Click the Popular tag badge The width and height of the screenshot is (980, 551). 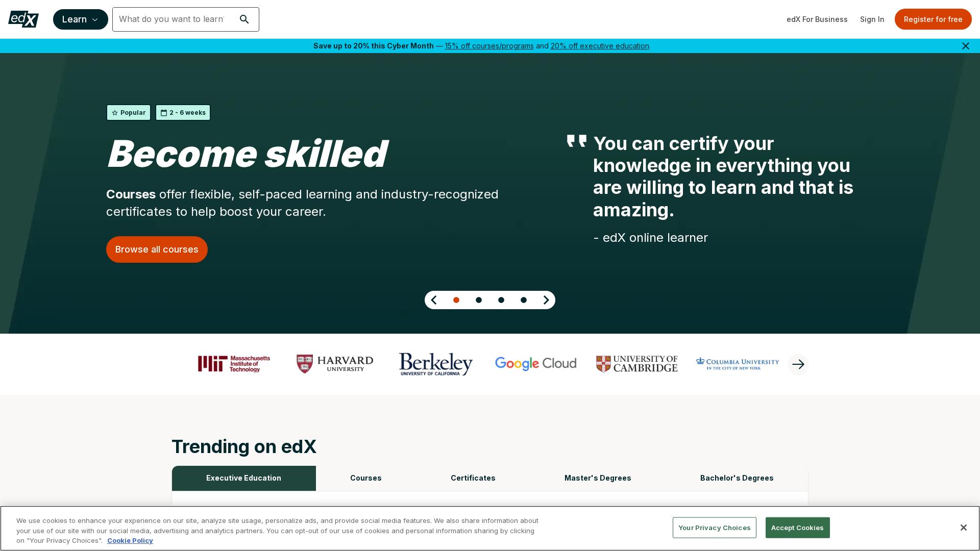point(129,113)
